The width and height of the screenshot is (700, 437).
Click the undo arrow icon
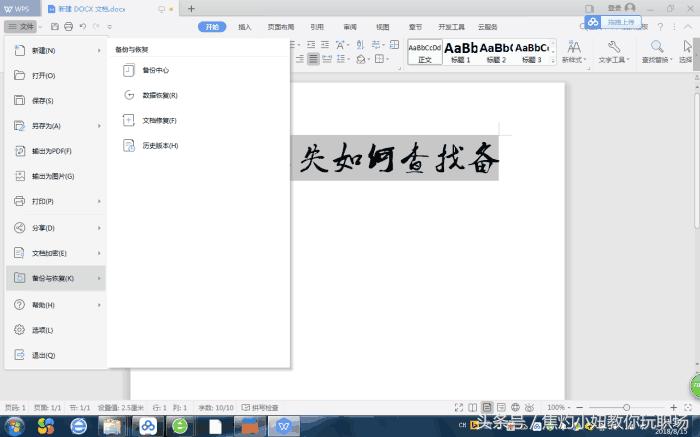point(83,27)
